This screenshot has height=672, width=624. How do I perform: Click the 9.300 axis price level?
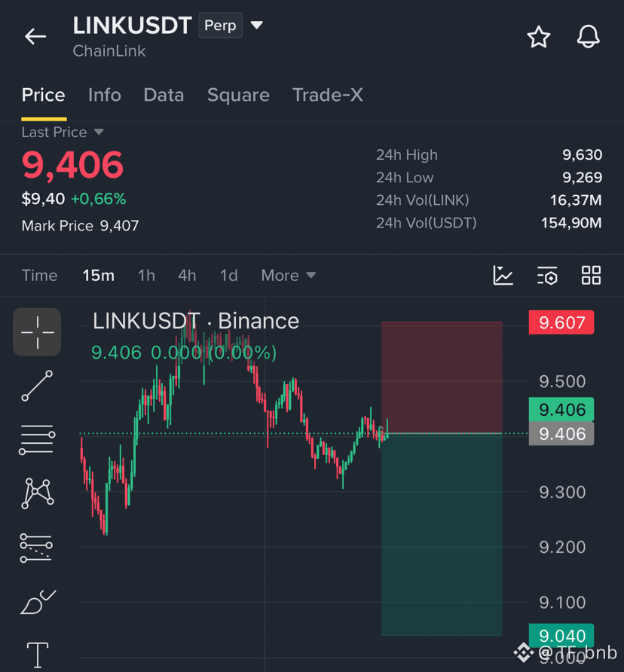click(562, 492)
